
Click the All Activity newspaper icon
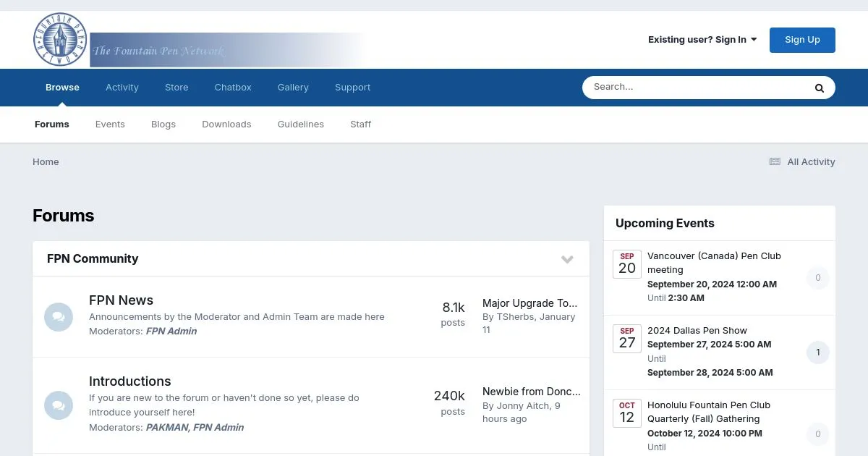[775, 162]
